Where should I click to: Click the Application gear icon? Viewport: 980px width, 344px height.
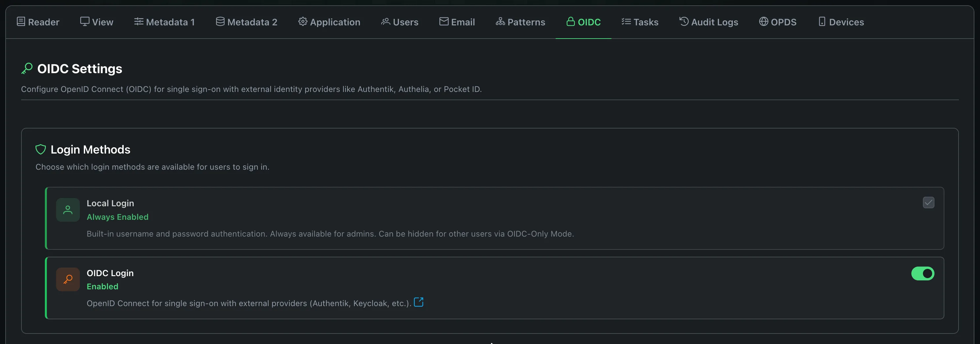(303, 22)
